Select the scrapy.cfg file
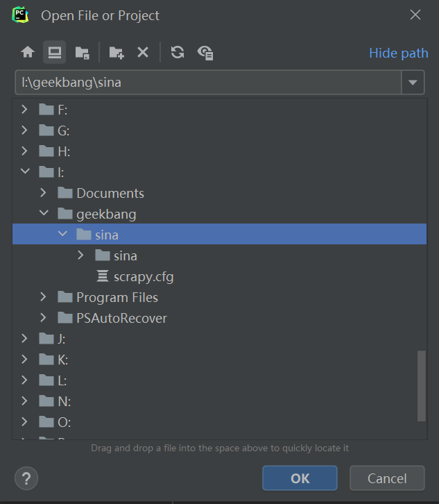The width and height of the screenshot is (439, 504). pyautogui.click(x=143, y=276)
